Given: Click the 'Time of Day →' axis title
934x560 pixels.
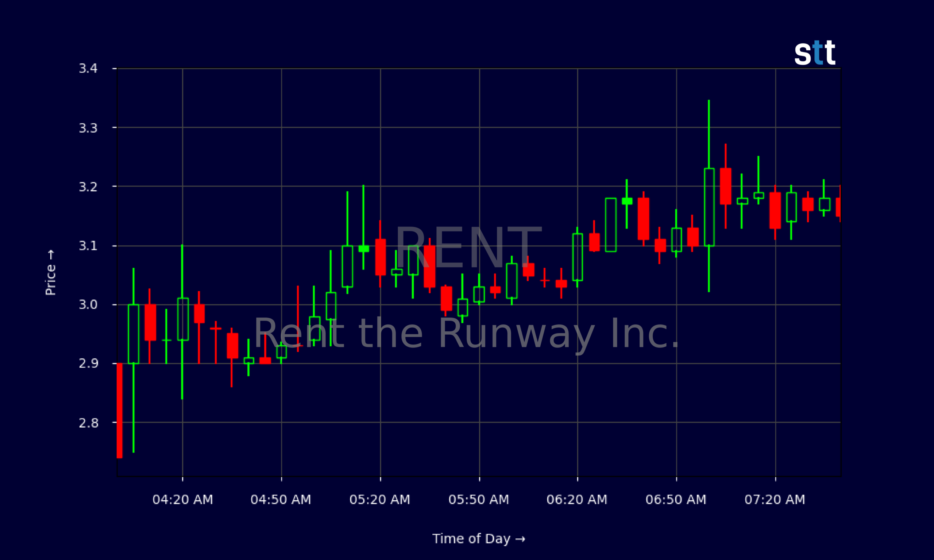Looking at the screenshot, I should (x=479, y=539).
